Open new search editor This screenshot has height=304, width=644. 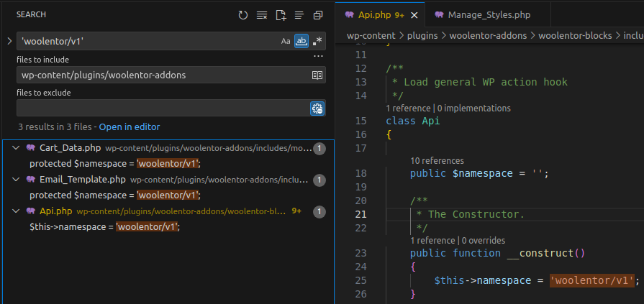281,15
